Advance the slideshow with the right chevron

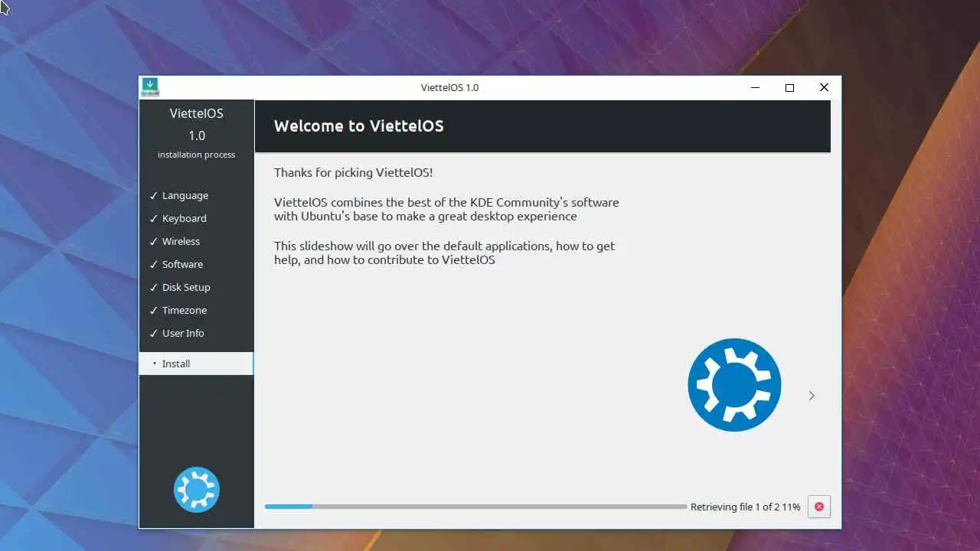coord(812,396)
